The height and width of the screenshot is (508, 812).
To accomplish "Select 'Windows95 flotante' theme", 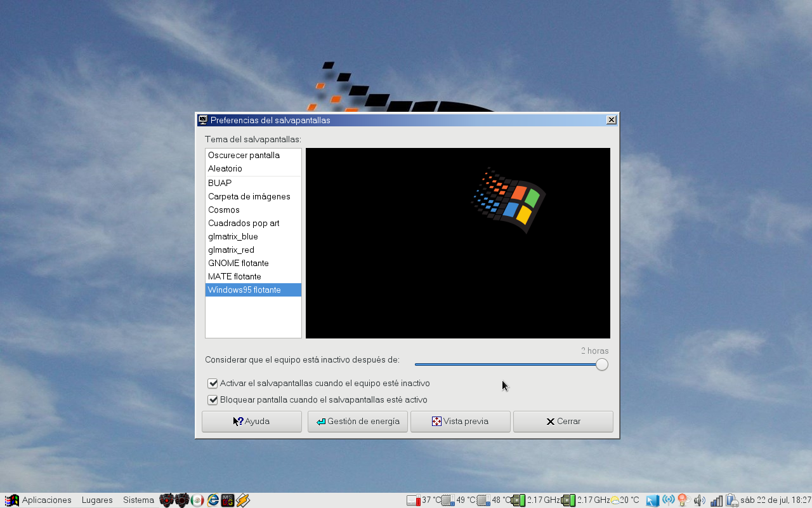I will point(253,290).
